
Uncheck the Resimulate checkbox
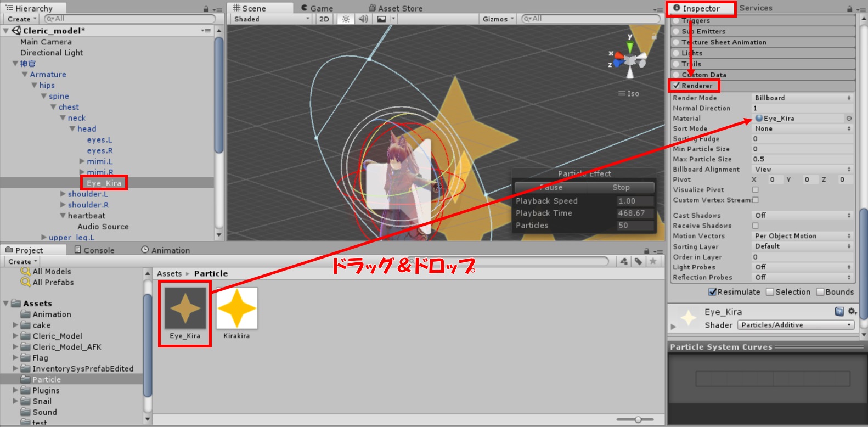712,292
